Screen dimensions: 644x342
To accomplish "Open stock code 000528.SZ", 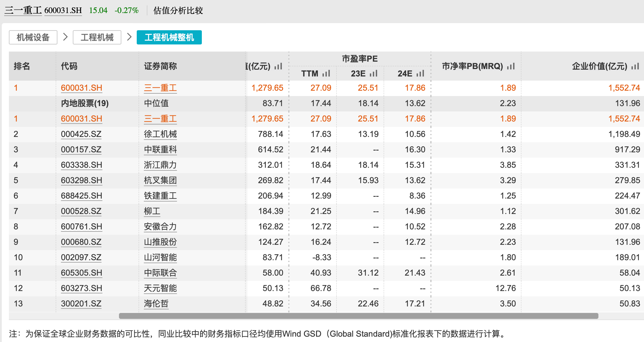I will tap(81, 211).
